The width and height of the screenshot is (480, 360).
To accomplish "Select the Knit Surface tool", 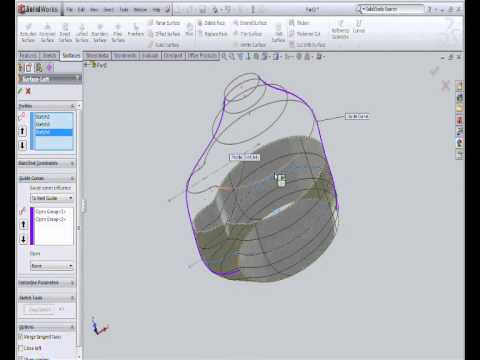I will (278, 33).
